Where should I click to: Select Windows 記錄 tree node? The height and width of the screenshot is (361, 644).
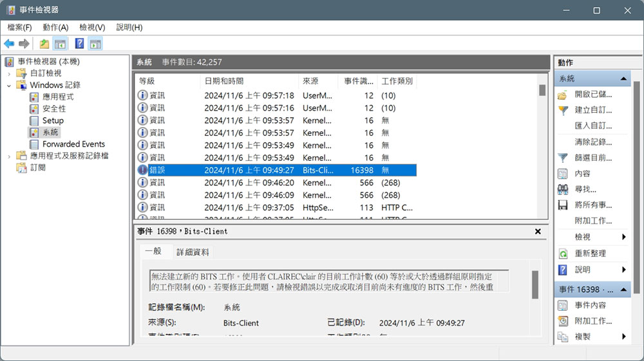click(x=55, y=85)
